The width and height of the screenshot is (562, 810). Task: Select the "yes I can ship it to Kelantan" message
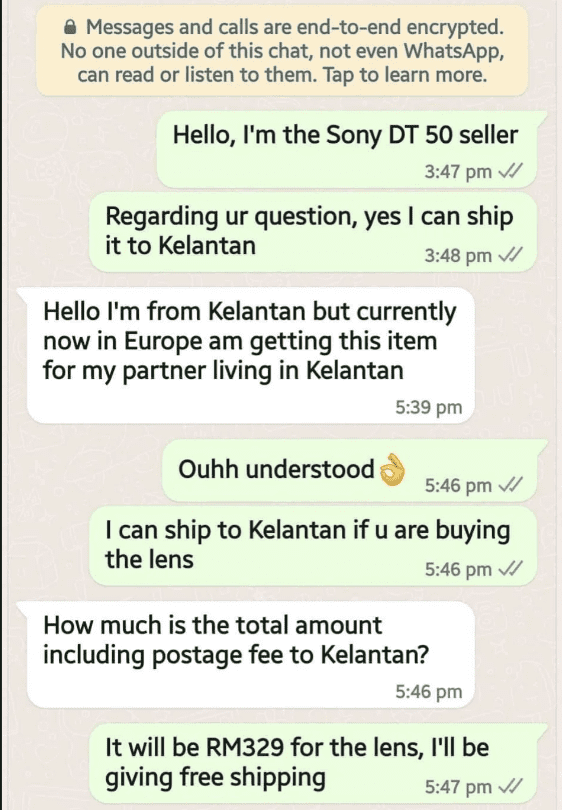pyautogui.click(x=313, y=232)
